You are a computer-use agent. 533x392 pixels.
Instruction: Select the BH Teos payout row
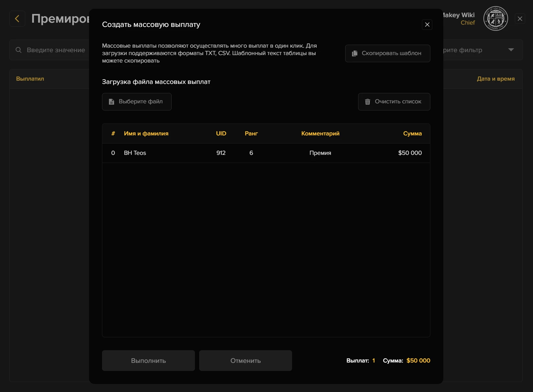pyautogui.click(x=266, y=153)
